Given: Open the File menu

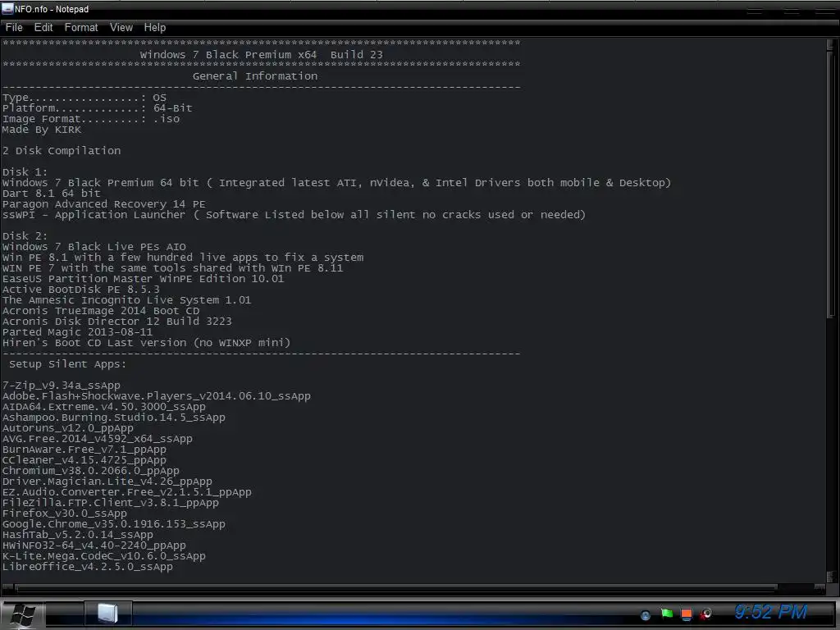Looking at the screenshot, I should point(14,27).
